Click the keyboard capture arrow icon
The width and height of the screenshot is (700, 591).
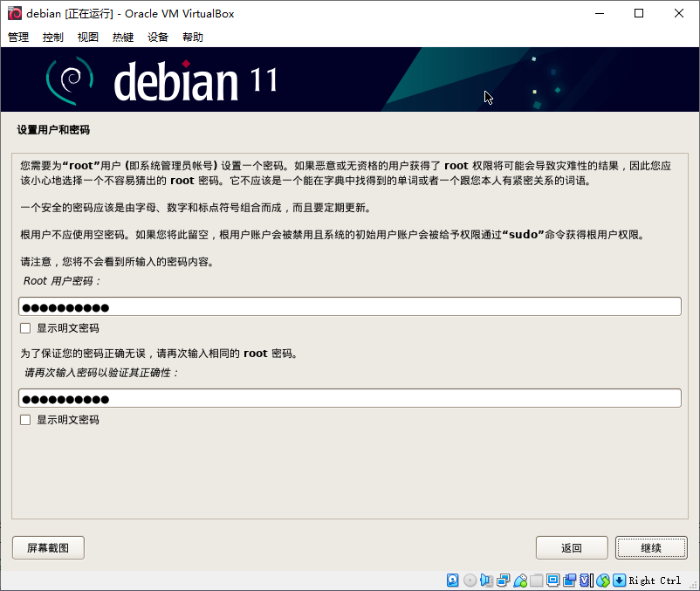619,580
